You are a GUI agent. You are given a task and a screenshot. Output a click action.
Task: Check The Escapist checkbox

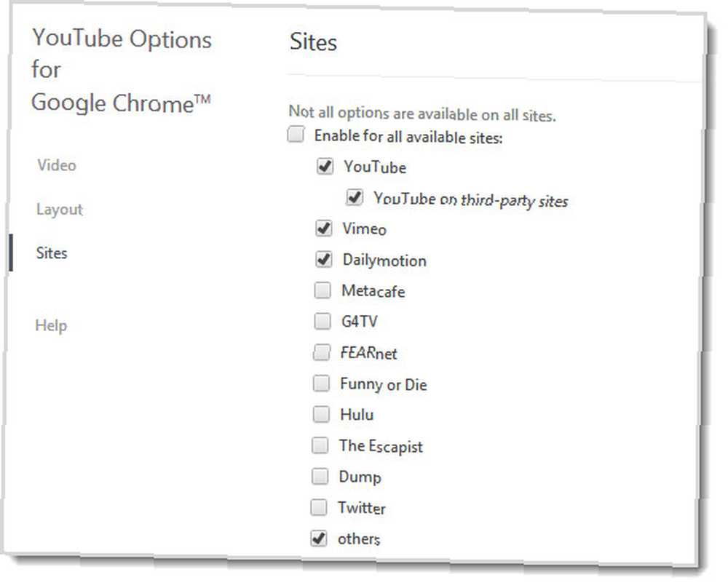(320, 445)
